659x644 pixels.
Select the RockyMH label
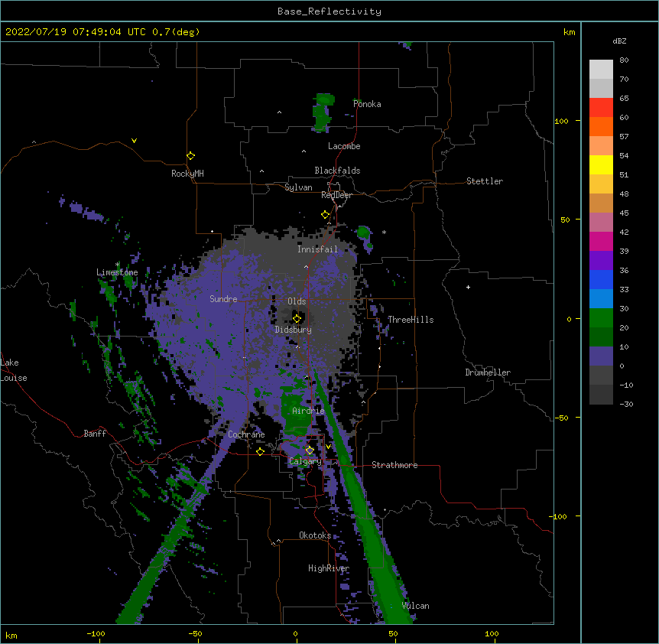tap(187, 174)
